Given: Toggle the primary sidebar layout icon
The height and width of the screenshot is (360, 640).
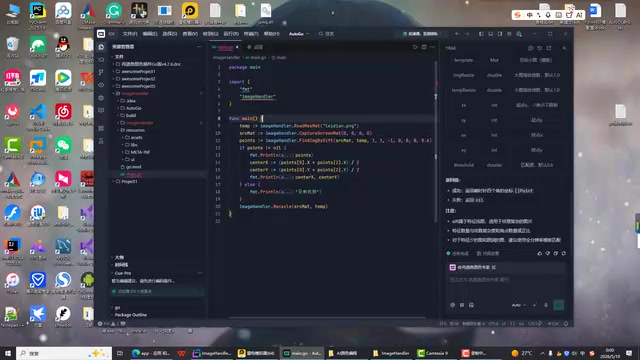Looking at the screenshot, I should coord(481,34).
